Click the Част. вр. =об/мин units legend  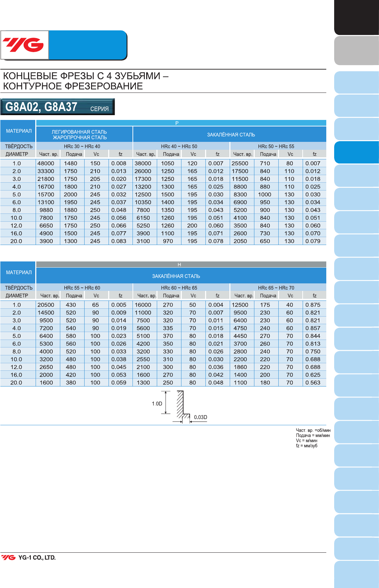pyautogui.click(x=313, y=430)
